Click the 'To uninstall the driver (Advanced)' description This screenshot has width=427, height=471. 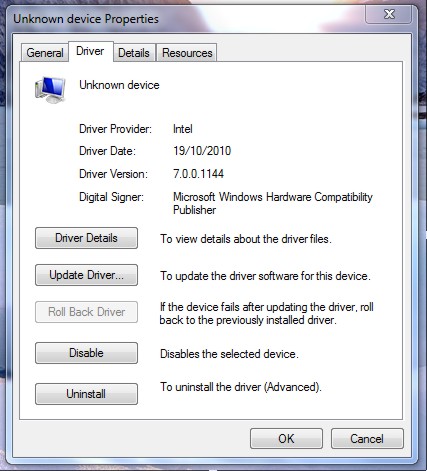[241, 387]
